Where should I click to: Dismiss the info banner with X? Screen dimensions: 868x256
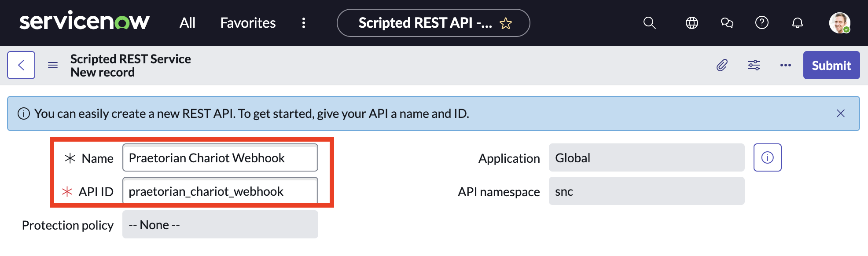(x=841, y=113)
